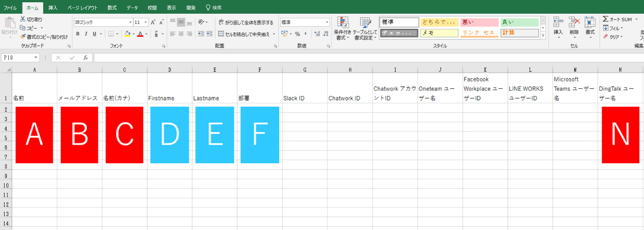Expand the font color arrow

146,34
